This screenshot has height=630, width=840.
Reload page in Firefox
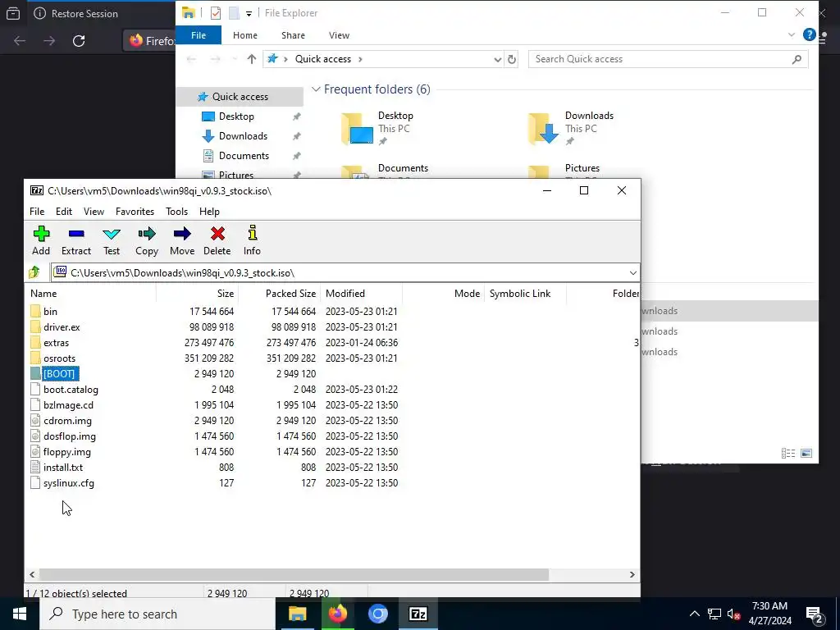coord(79,41)
